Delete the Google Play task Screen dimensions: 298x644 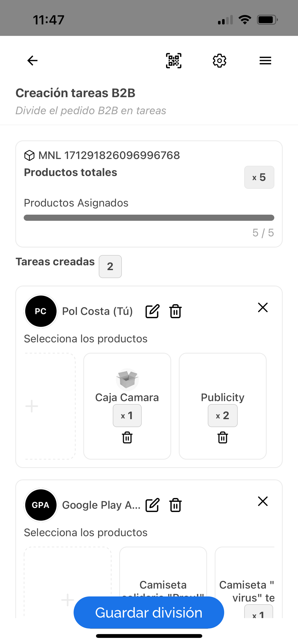pyautogui.click(x=175, y=505)
